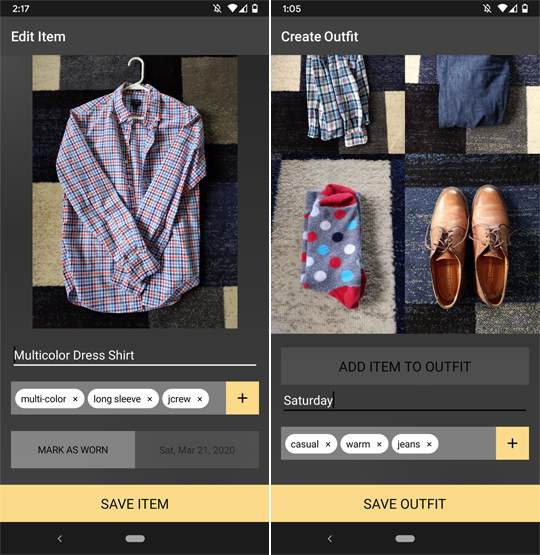Tap home pill on Edit Item screen
Screen dimensions: 540x555
(135, 539)
